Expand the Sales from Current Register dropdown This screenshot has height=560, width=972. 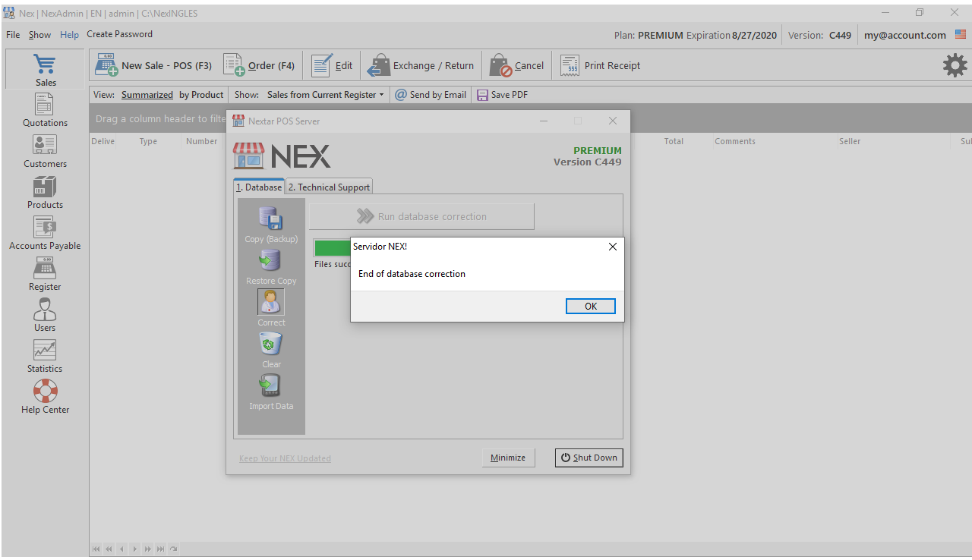click(326, 95)
